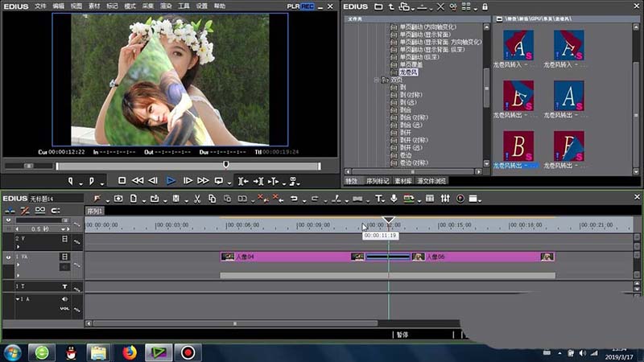
Task: Open the 视图 menu
Action: [x=76, y=6]
